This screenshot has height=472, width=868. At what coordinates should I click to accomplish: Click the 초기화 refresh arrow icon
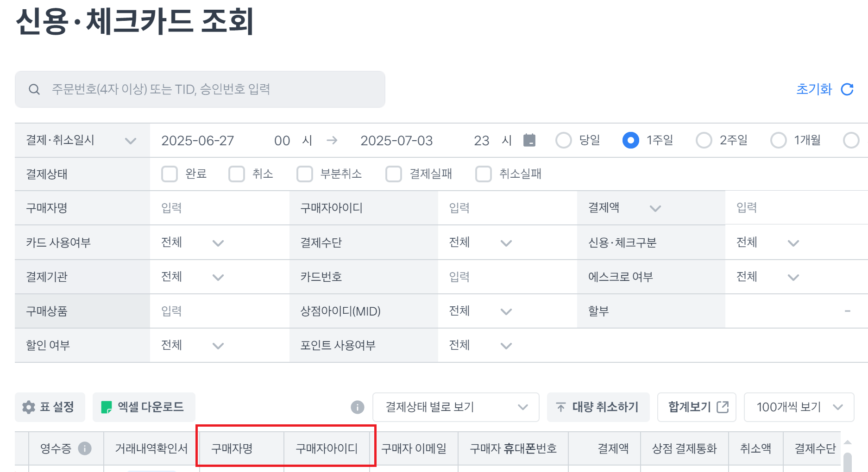[x=847, y=89]
